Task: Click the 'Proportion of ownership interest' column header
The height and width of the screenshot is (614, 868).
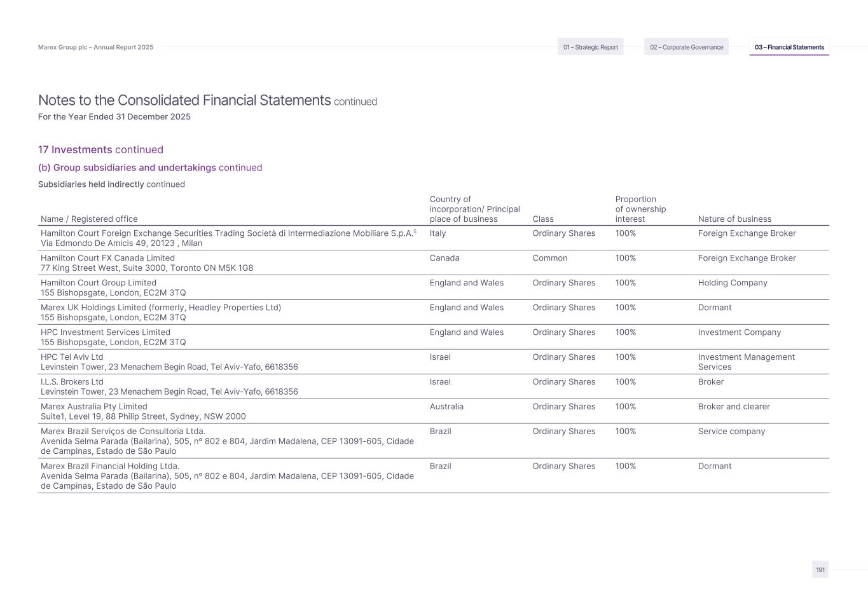Action: click(x=640, y=209)
